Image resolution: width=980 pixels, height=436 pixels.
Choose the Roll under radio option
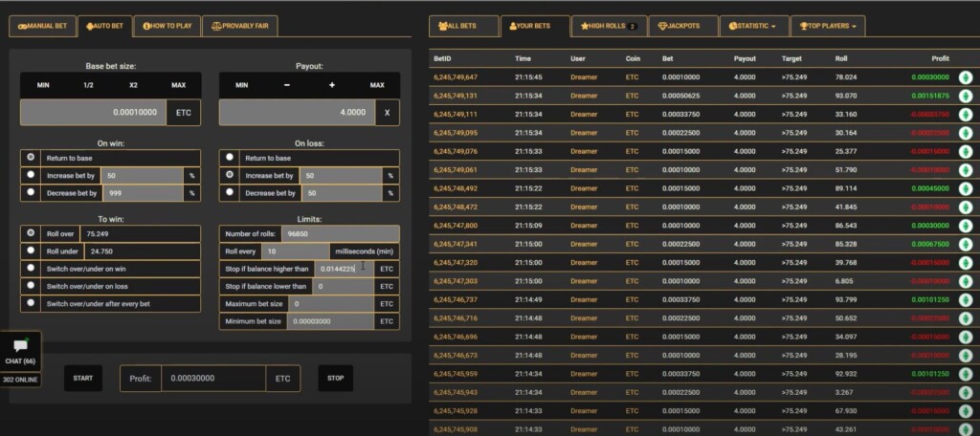32,251
